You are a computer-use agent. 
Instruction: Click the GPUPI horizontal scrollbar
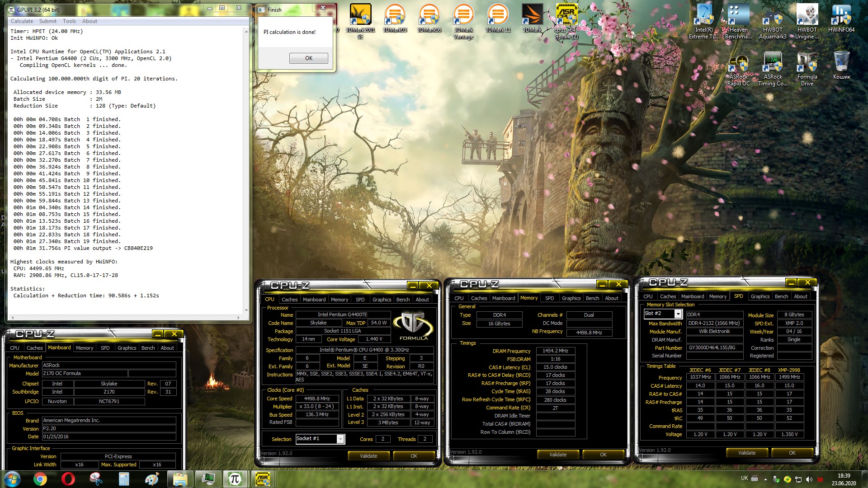(126, 318)
